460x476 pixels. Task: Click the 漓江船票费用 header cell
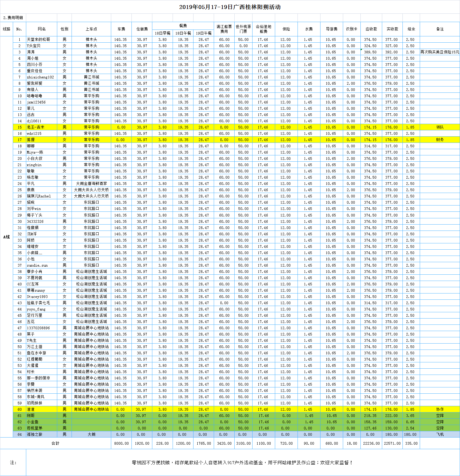coord(224,29)
